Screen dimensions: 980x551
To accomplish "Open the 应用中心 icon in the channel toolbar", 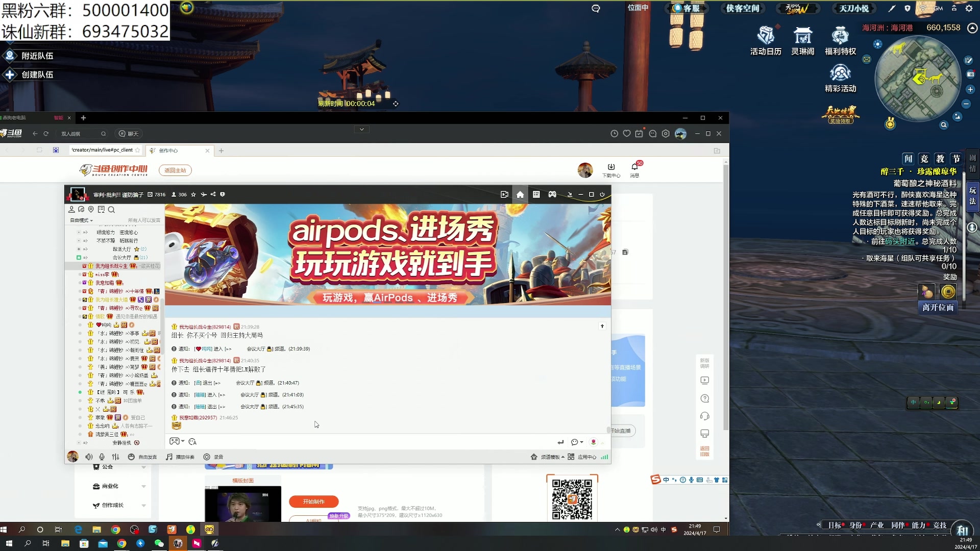I will pyautogui.click(x=578, y=457).
